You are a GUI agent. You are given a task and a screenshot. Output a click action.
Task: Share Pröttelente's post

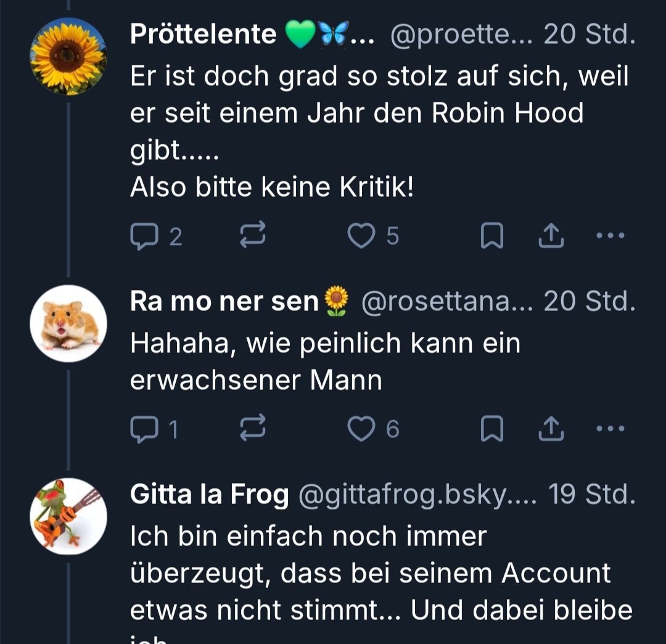tap(551, 236)
